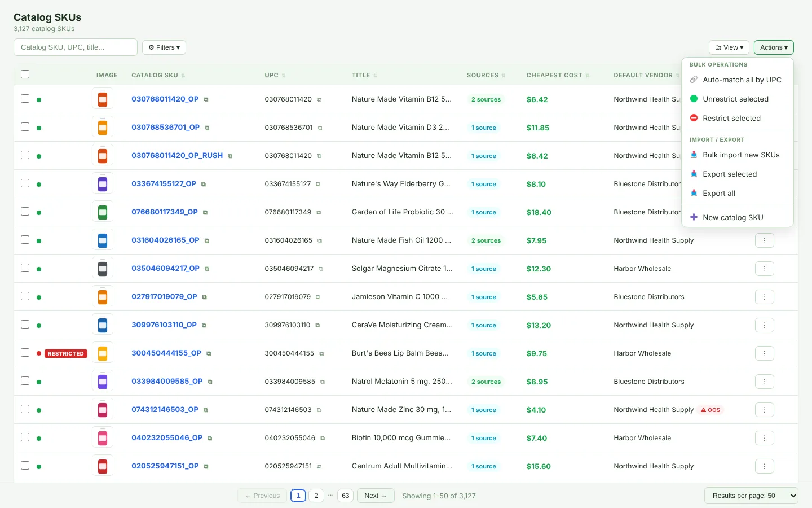812x508 pixels.
Task: Tick checkbox for Jamieson Vitamin C row
Action: coord(25,296)
